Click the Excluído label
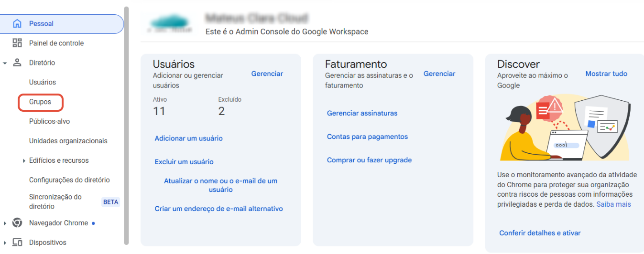Viewport: 644px width, 254px height. (230, 100)
